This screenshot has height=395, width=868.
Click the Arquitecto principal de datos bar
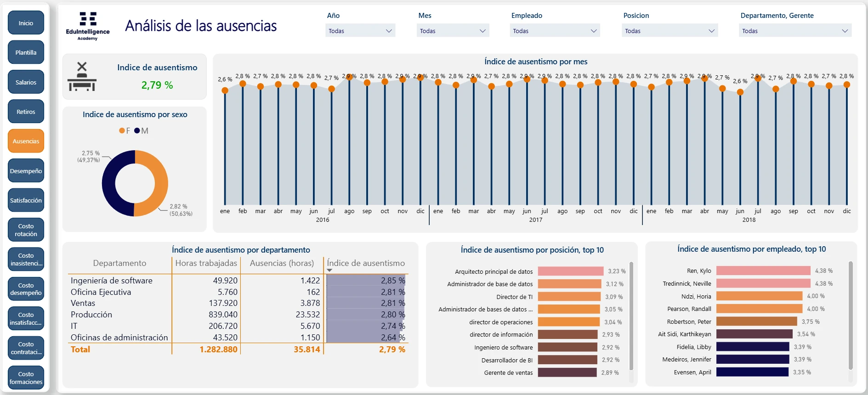[571, 271]
